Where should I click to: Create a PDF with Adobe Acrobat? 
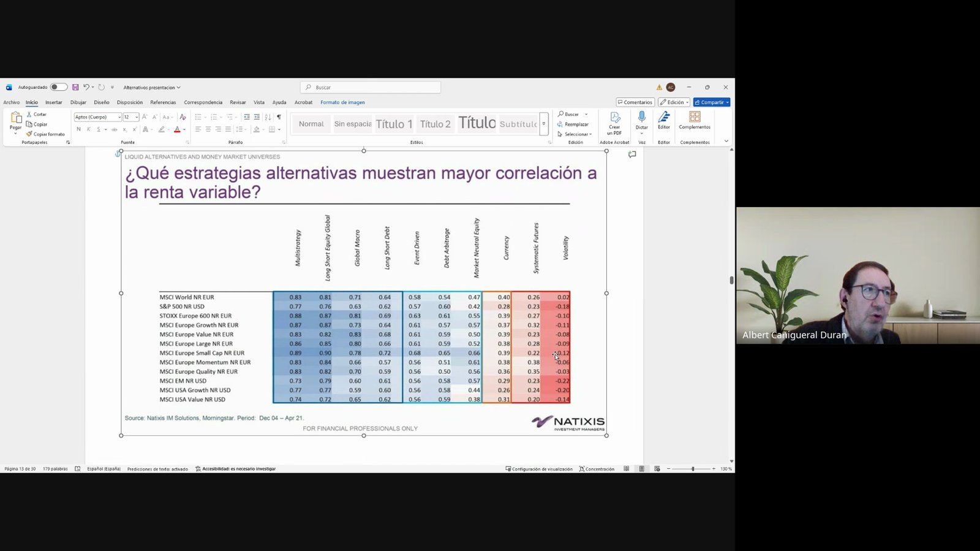[614, 123]
